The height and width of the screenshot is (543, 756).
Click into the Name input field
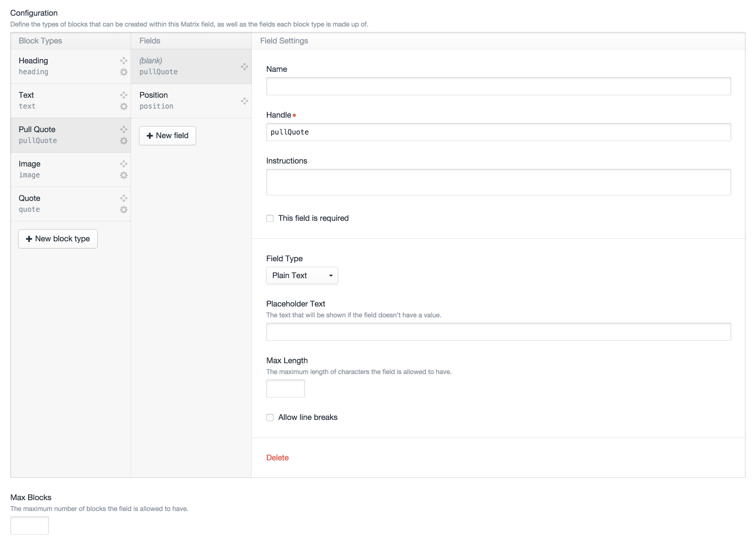point(498,86)
